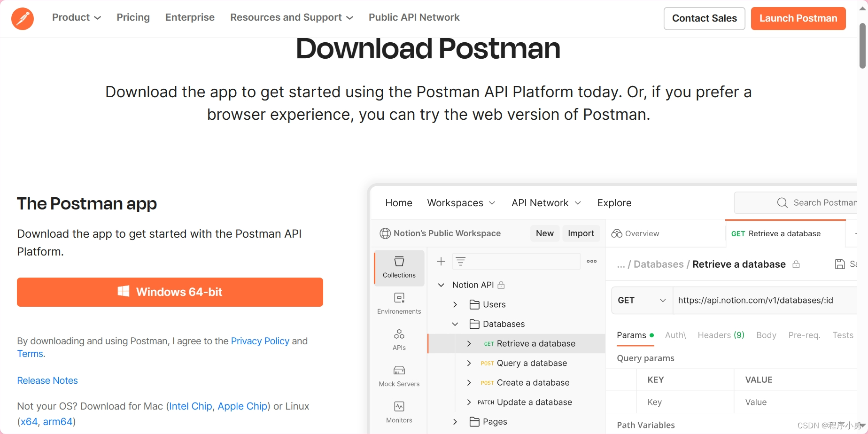Open APIs in the sidebar
Screen dimensions: 868x434
399,340
